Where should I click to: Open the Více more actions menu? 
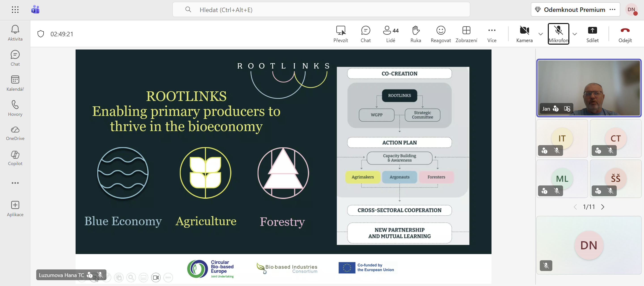491,34
